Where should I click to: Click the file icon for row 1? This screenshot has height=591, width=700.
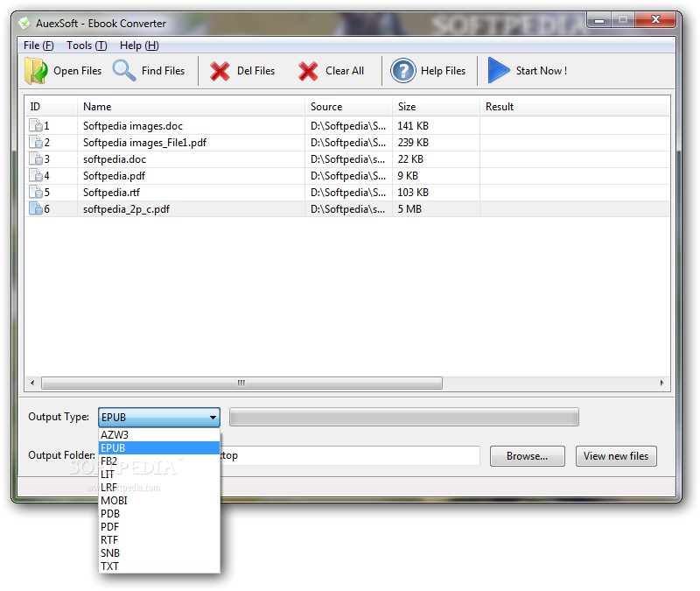click(x=35, y=125)
